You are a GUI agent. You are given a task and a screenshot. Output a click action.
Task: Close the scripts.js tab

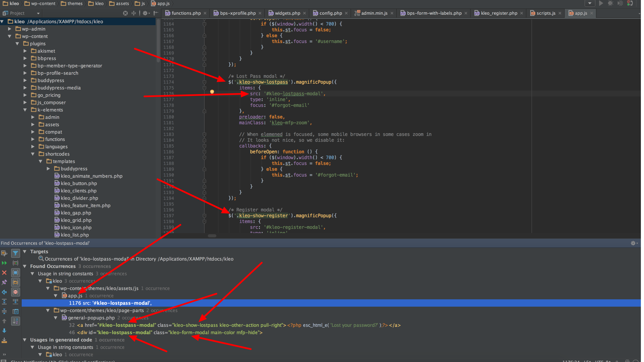(560, 13)
